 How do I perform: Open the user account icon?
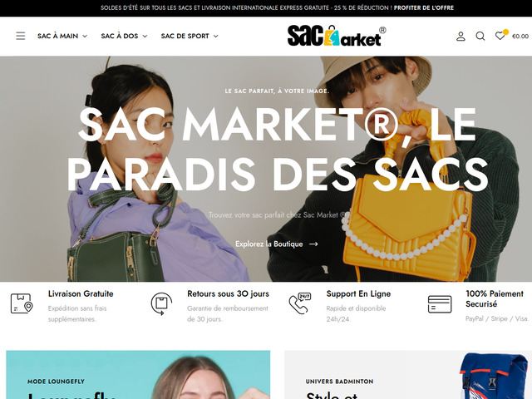pos(461,36)
